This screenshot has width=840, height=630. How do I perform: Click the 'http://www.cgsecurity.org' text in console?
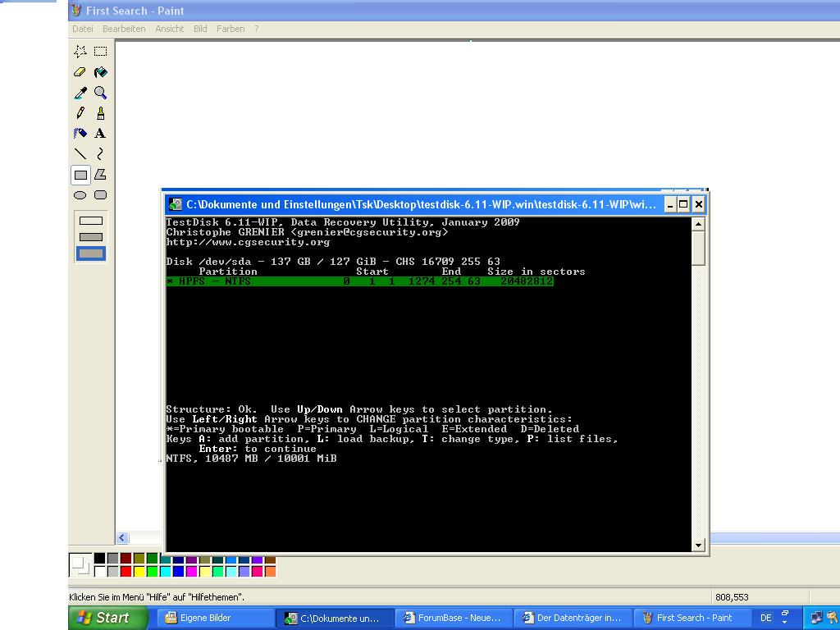(248, 242)
